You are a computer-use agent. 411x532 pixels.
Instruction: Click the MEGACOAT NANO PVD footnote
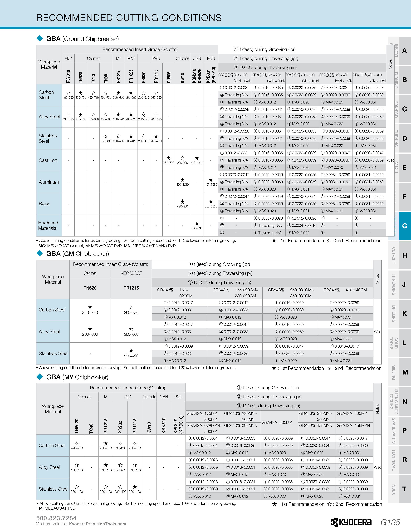click(x=150, y=246)
